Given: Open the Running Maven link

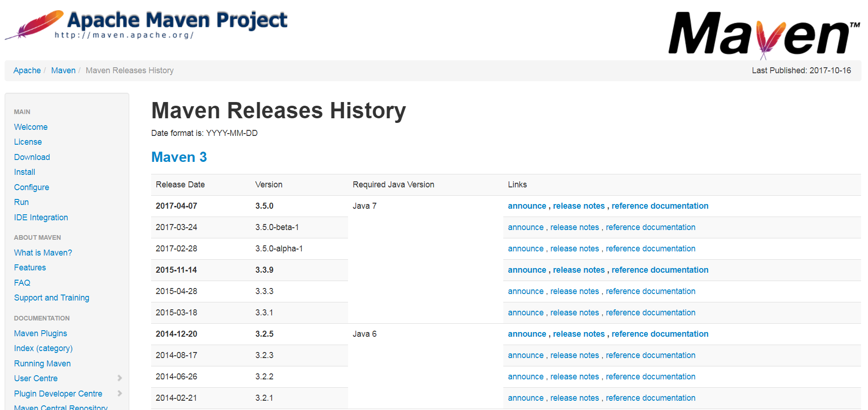Looking at the screenshot, I should click(x=42, y=364).
